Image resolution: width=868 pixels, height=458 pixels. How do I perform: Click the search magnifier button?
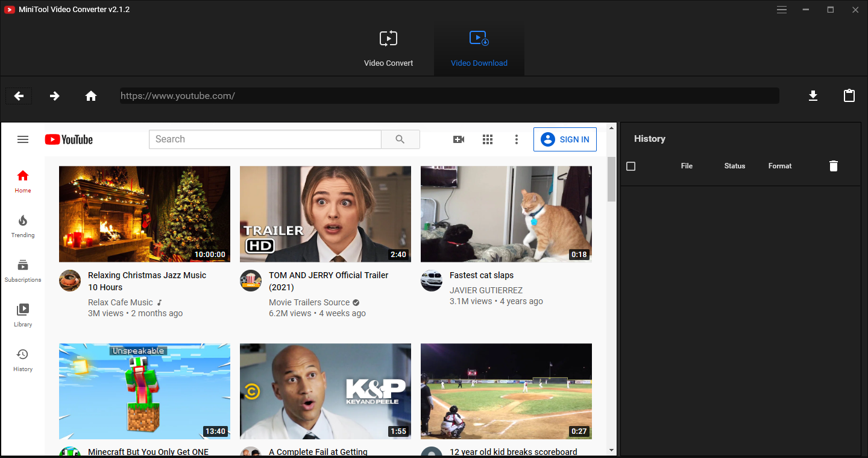click(x=400, y=139)
